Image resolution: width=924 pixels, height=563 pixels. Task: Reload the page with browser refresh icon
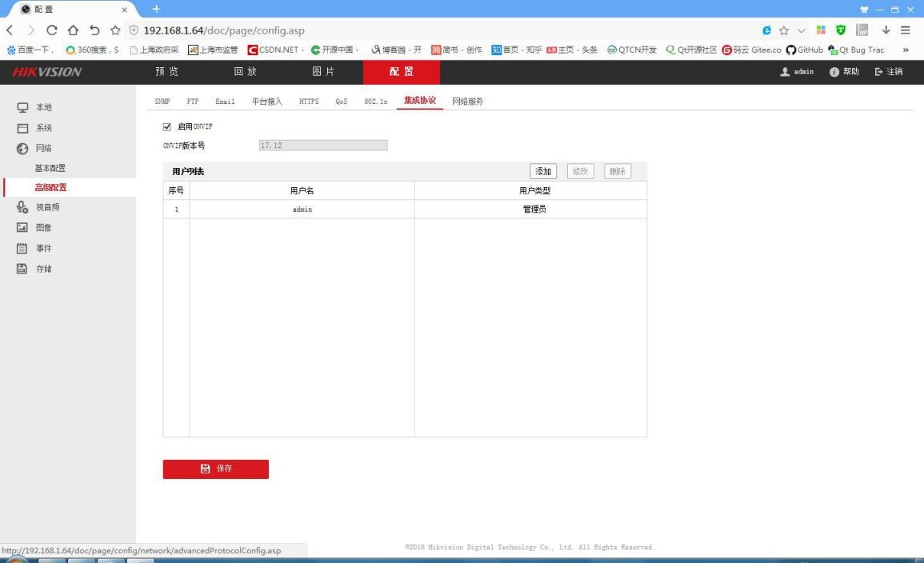click(x=51, y=30)
